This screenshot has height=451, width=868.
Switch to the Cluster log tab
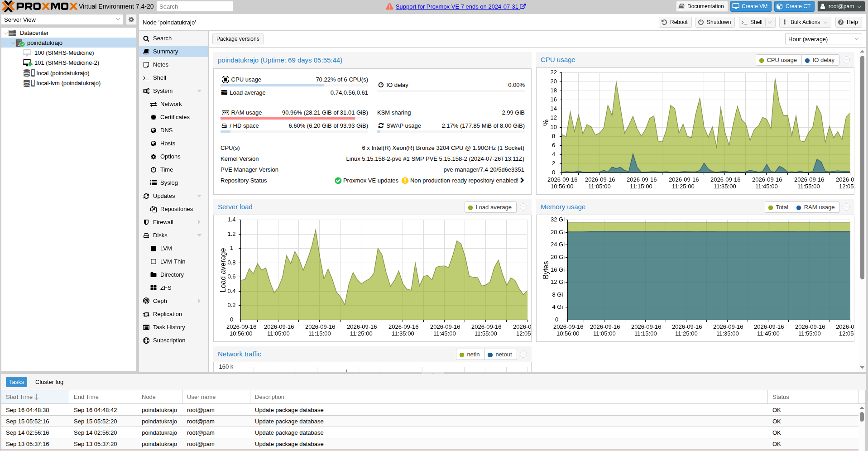[x=49, y=382]
